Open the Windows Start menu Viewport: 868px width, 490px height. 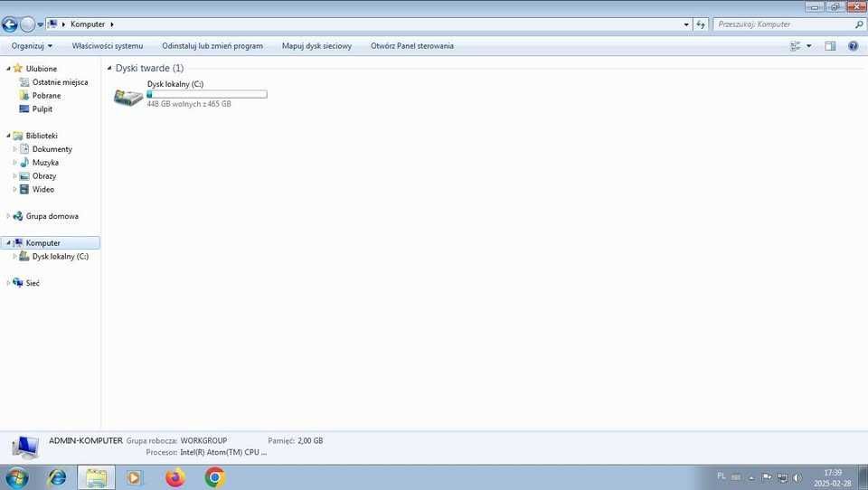click(x=16, y=477)
